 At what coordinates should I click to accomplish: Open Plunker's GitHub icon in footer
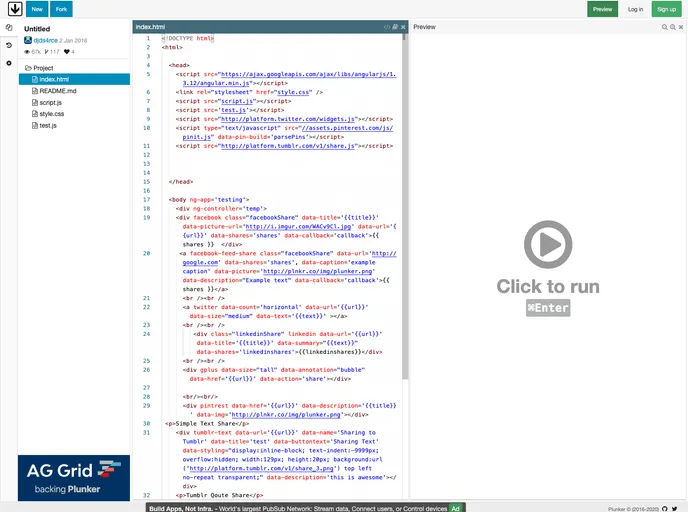(665, 509)
